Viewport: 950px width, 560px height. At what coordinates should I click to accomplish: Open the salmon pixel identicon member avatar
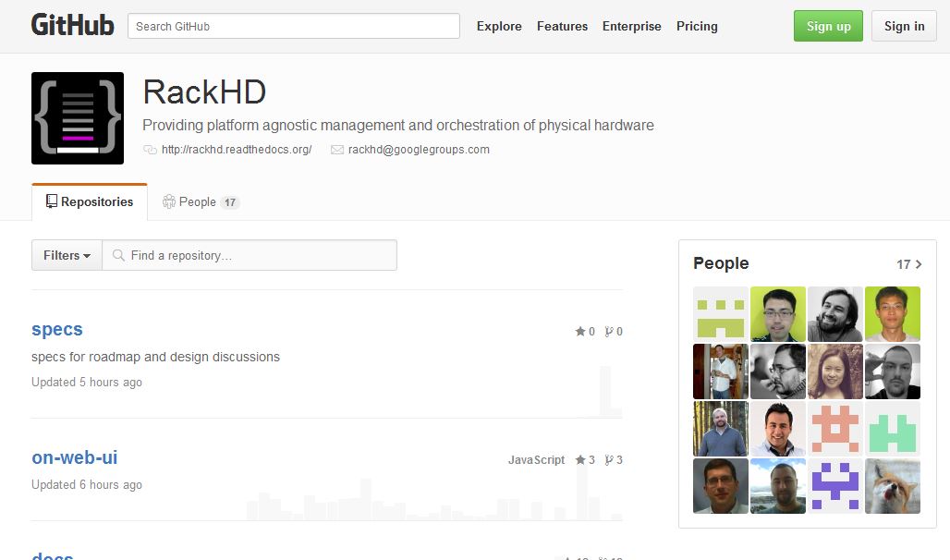click(834, 429)
